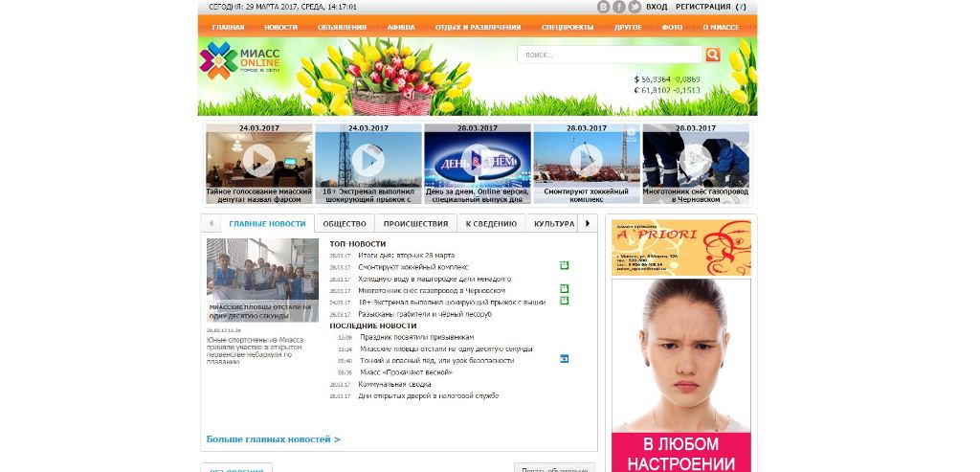Open 'Отдых и развлечения' in navigation bar
The height and width of the screenshot is (472, 980).
tap(478, 27)
